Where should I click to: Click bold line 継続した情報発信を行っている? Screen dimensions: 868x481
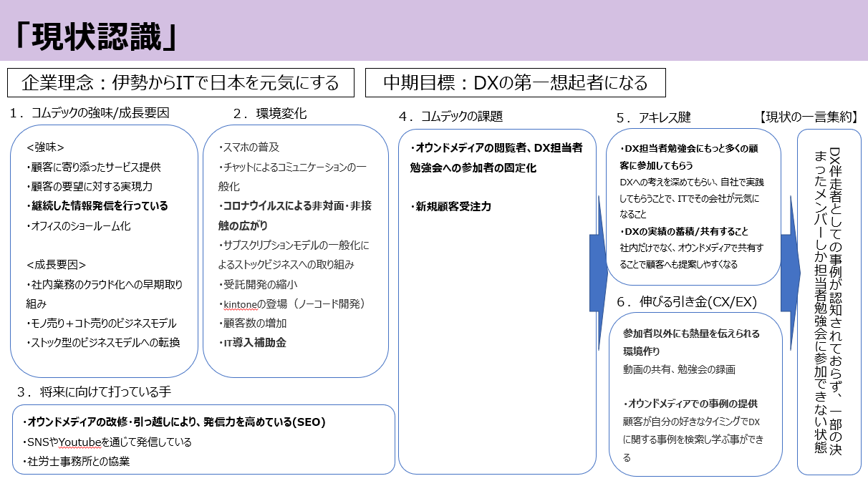click(x=97, y=205)
